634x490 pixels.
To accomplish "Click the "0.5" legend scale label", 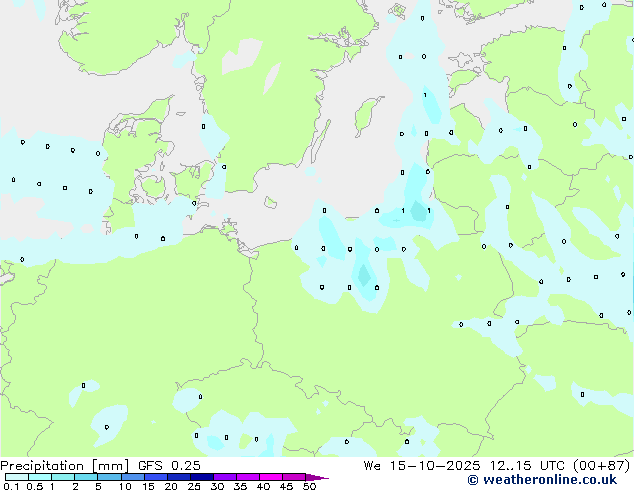I will coord(35,486).
